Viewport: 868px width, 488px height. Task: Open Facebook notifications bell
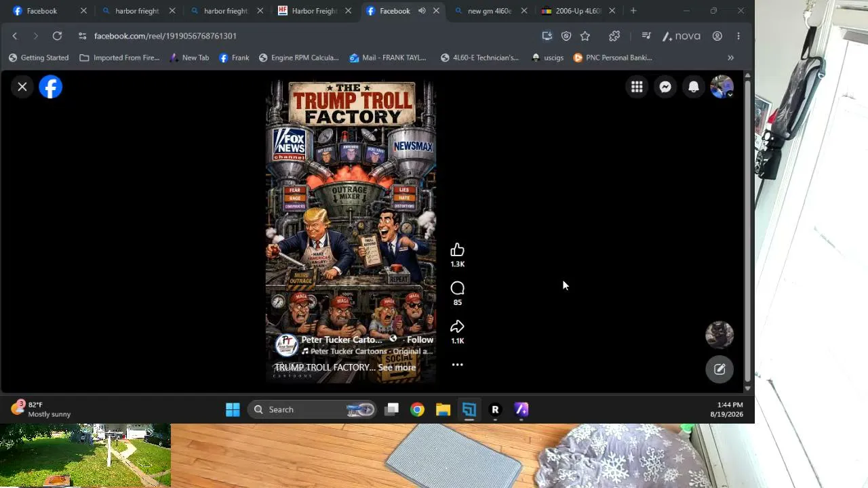[694, 87]
